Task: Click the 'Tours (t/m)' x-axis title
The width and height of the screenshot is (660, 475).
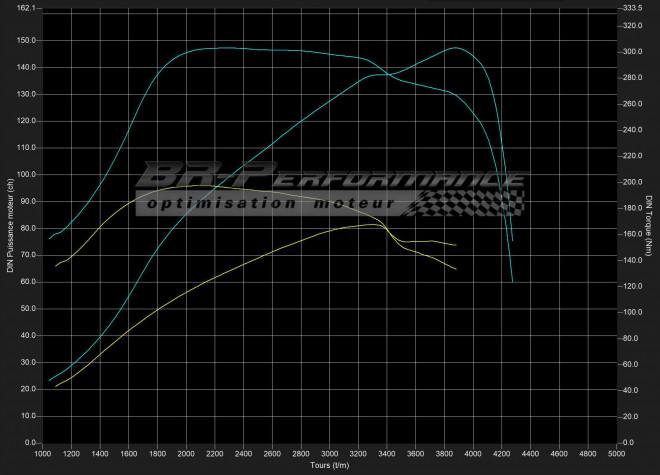Action: pos(329,465)
